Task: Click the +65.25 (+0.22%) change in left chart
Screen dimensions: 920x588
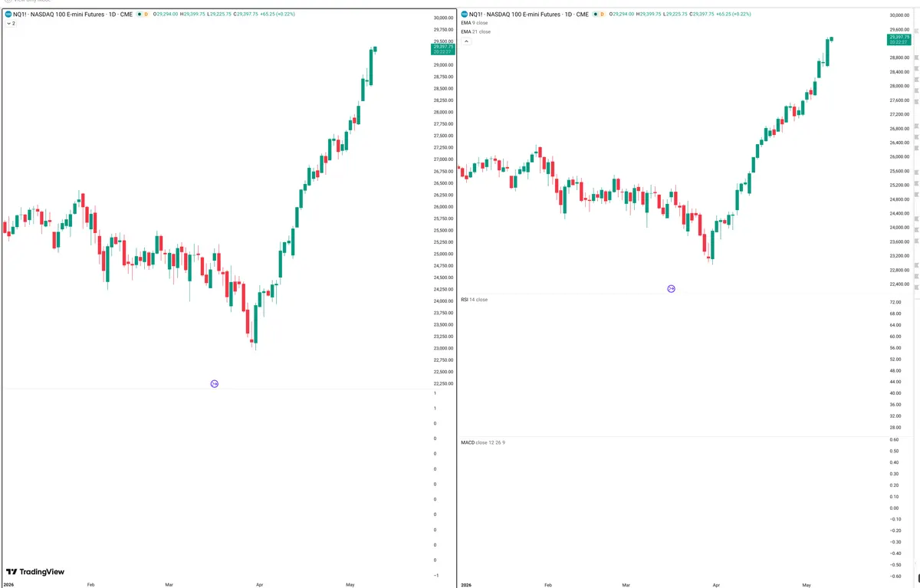Action: 278,14
